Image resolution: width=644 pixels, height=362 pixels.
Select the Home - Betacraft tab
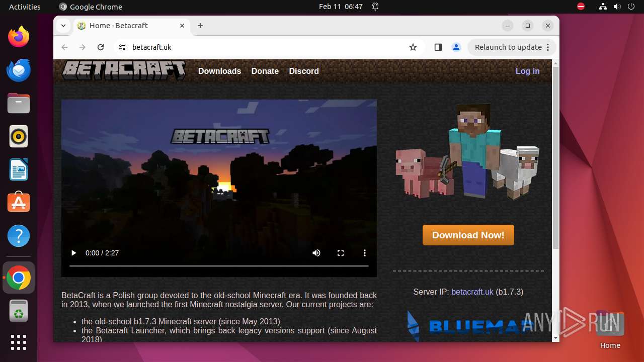pyautogui.click(x=132, y=26)
